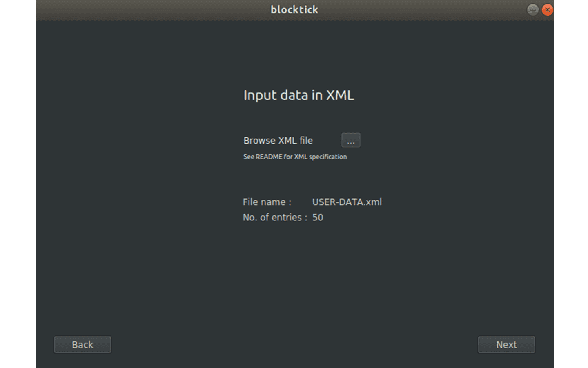Minimize the blocktick window
The height and width of the screenshot is (368, 588).
point(533,10)
